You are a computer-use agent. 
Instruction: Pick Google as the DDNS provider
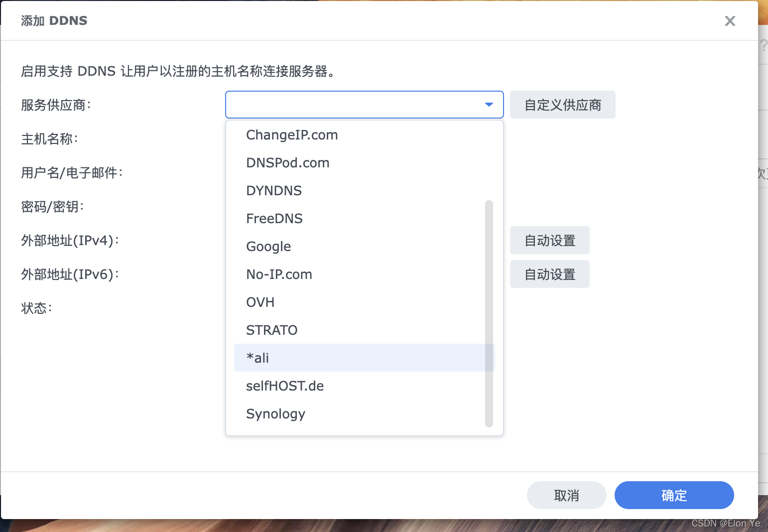(268, 246)
